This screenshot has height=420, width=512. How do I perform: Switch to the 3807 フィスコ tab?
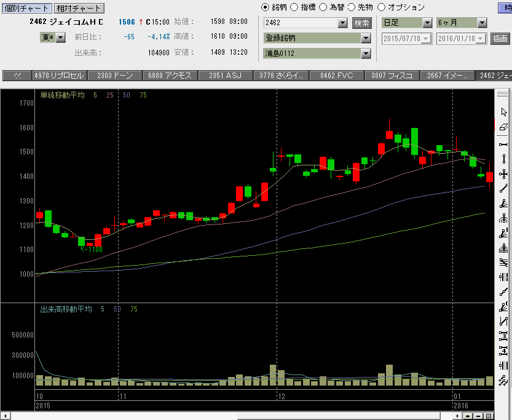[392, 76]
